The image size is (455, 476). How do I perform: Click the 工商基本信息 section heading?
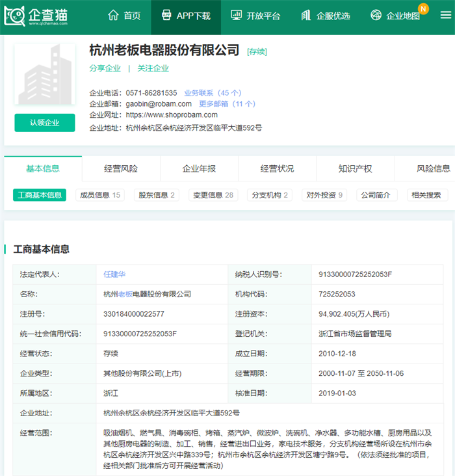[x=42, y=249]
